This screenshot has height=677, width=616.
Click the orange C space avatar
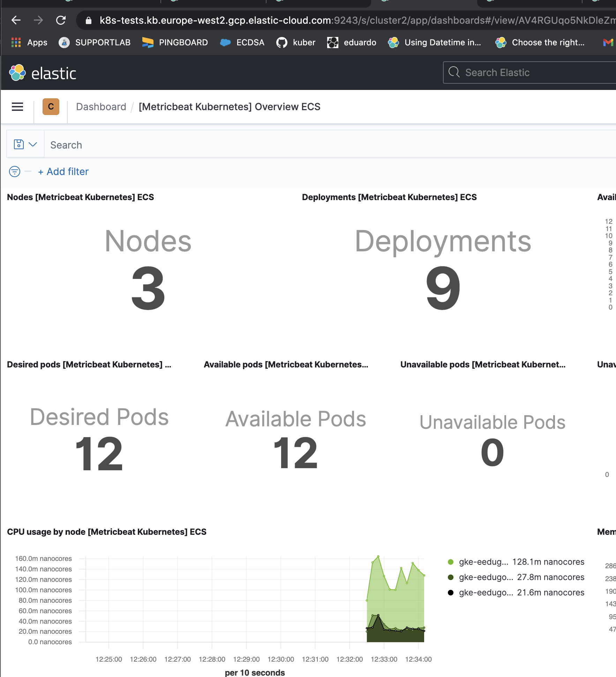51,107
